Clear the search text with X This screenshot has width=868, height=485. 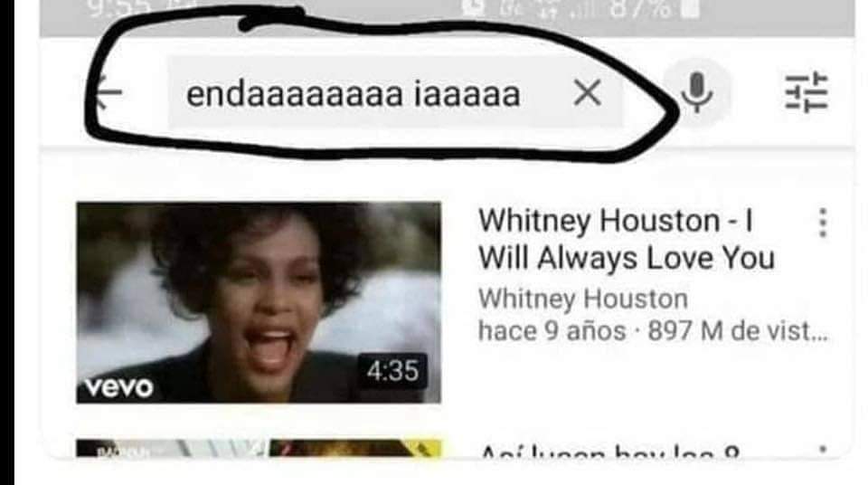tap(588, 92)
